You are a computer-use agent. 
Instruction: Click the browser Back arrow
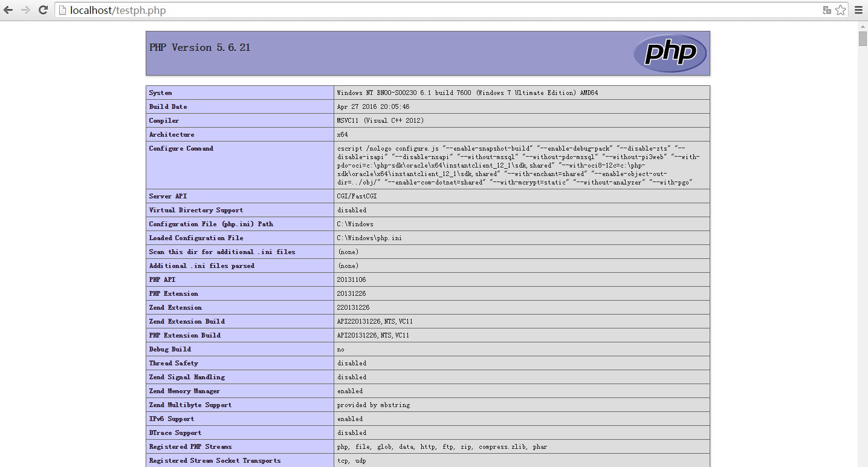tap(8, 10)
